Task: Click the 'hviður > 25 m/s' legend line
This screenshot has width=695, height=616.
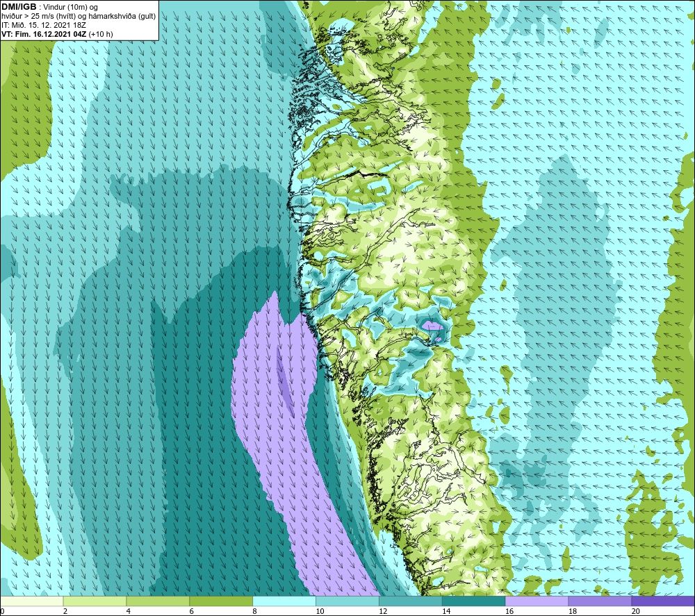Action: (79, 17)
